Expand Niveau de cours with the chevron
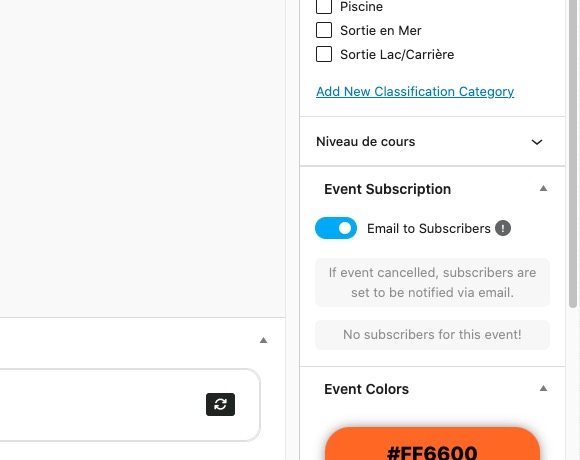The height and width of the screenshot is (460, 580). click(537, 142)
